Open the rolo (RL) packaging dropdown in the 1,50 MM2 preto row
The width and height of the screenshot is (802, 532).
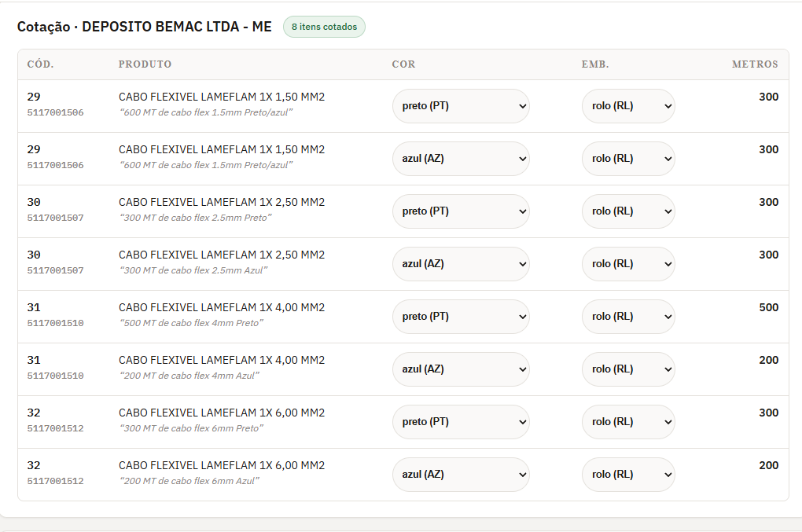(x=628, y=106)
